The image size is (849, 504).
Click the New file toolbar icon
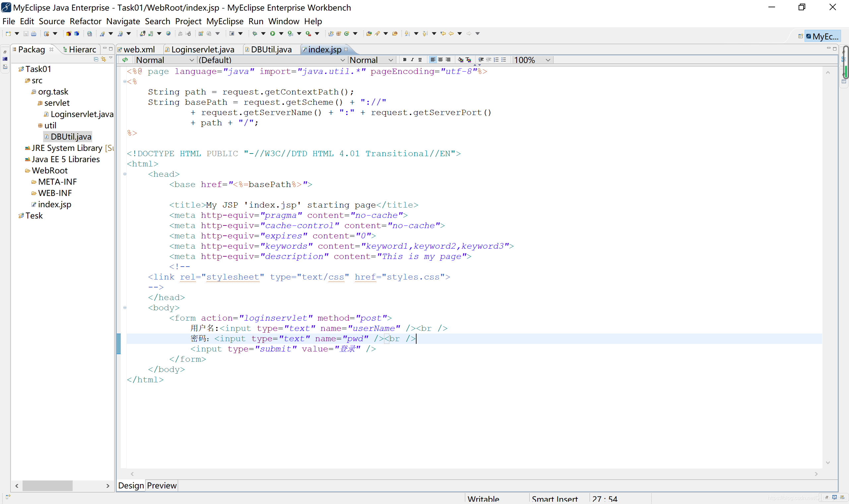(8, 33)
